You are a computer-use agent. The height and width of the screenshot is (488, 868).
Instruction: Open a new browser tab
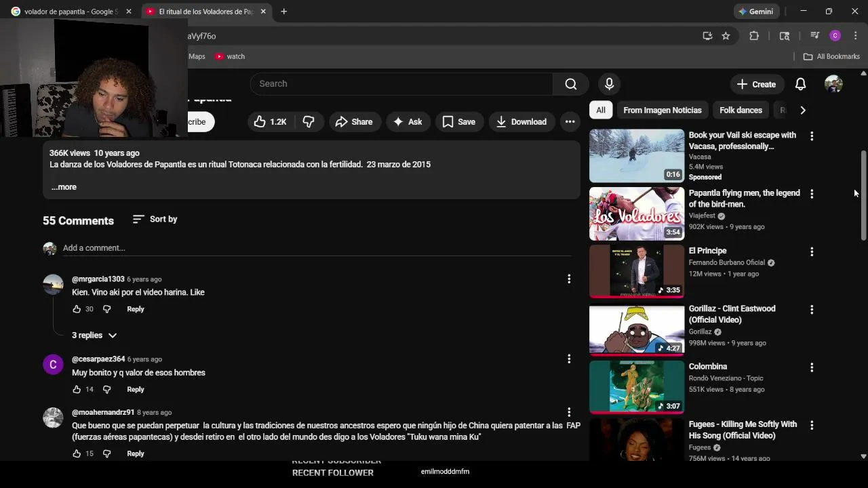(x=283, y=12)
